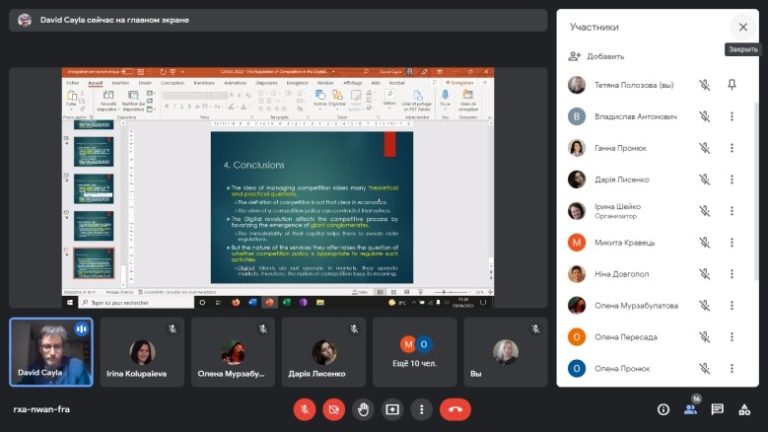Open Transitions tab in shared PowerPoint
This screenshot has width=768, height=432.
[x=204, y=83]
